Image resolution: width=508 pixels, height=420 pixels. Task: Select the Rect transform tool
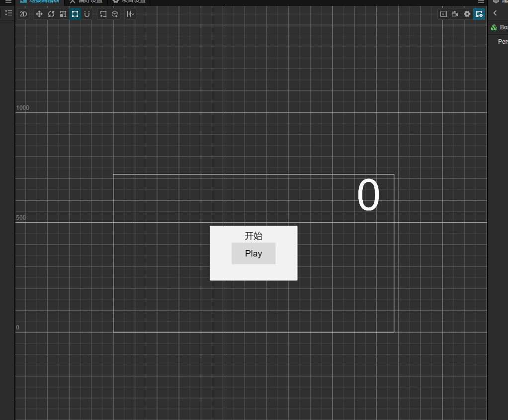tap(75, 14)
